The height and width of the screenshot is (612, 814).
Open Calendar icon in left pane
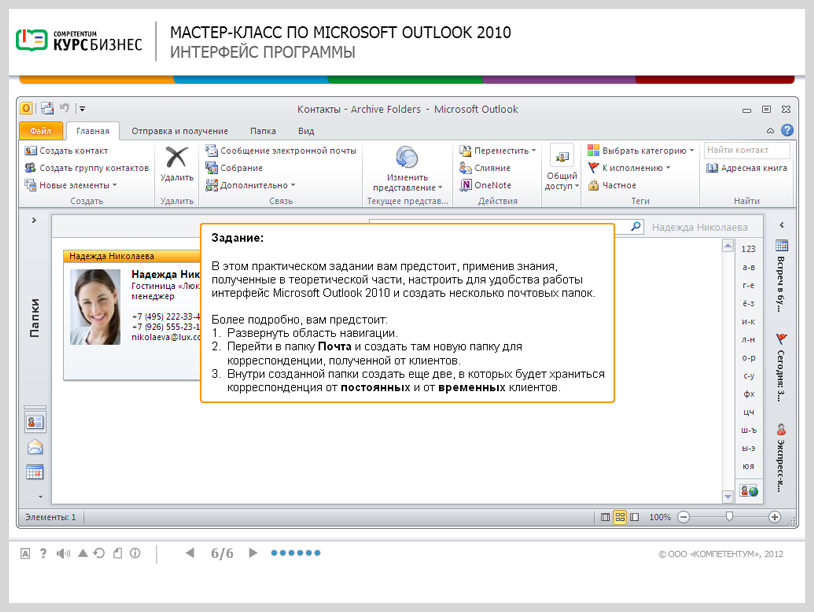click(35, 472)
